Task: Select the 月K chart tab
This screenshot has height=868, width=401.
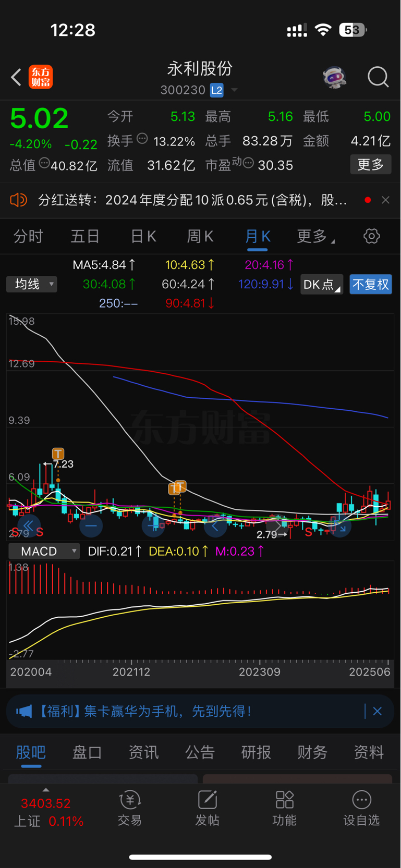Action: (x=258, y=236)
